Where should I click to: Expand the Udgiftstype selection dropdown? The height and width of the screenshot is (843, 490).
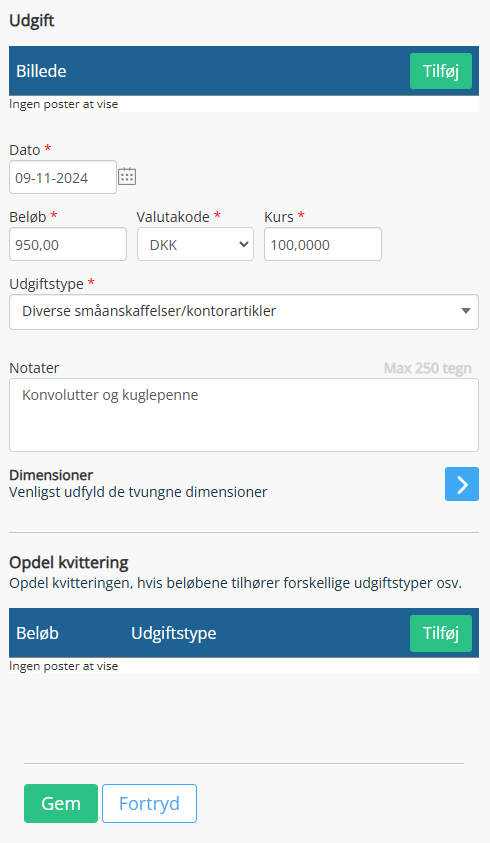click(x=244, y=312)
